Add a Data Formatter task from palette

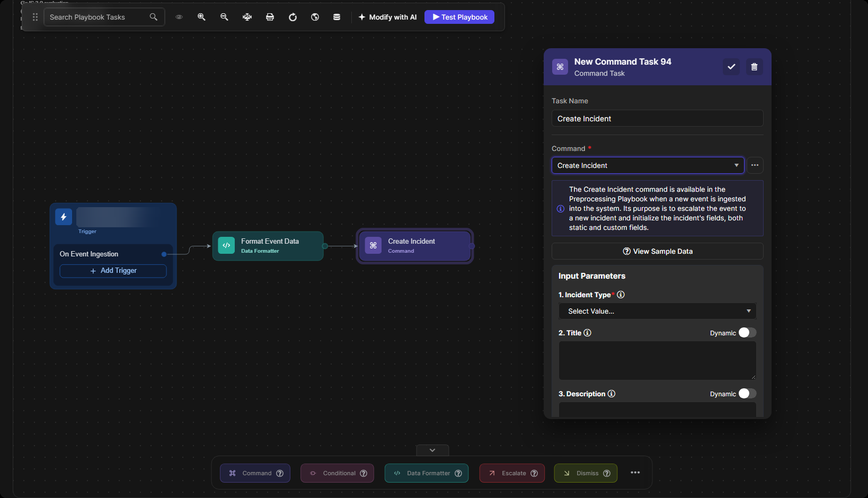[427, 473]
